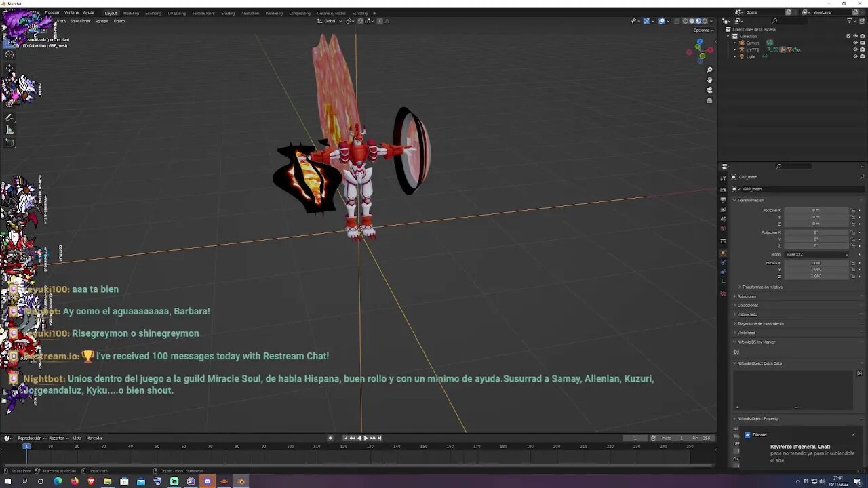Uncheck the Collection exclude checkbox in outliner
The image size is (868, 488).
[848, 36]
